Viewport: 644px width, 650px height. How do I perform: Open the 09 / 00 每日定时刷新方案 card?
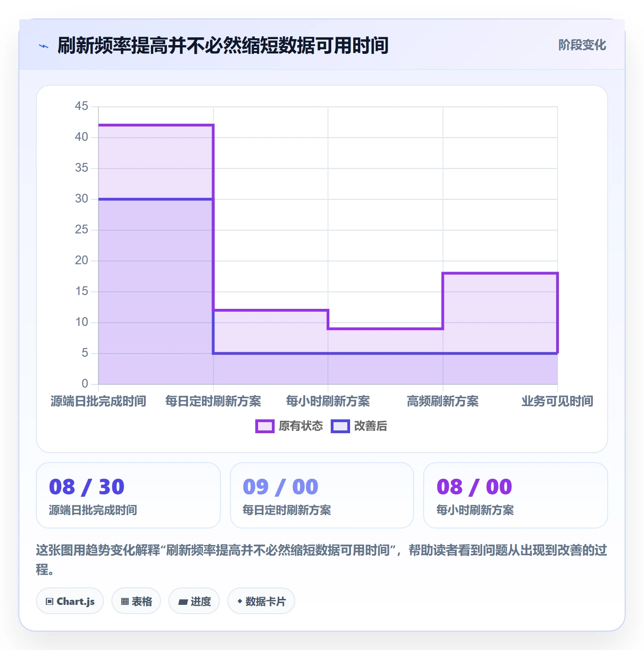click(322, 495)
